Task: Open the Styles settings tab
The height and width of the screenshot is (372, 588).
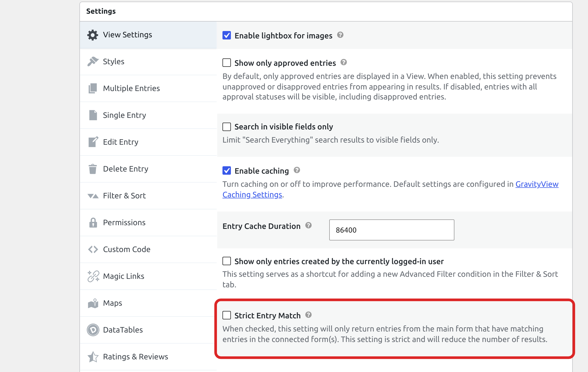Action: click(148, 62)
